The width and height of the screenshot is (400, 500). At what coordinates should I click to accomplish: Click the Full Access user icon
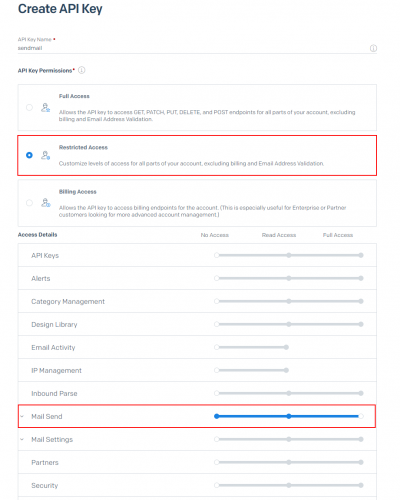click(x=46, y=108)
